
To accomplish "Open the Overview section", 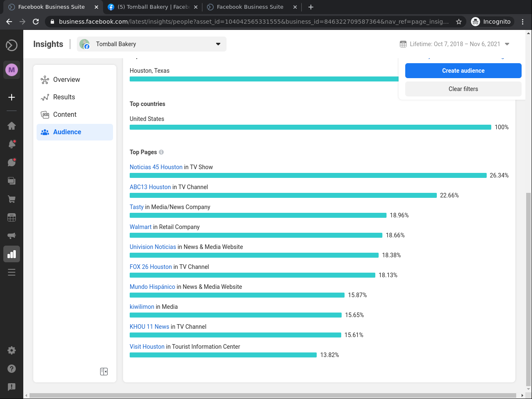I will click(x=75, y=80).
